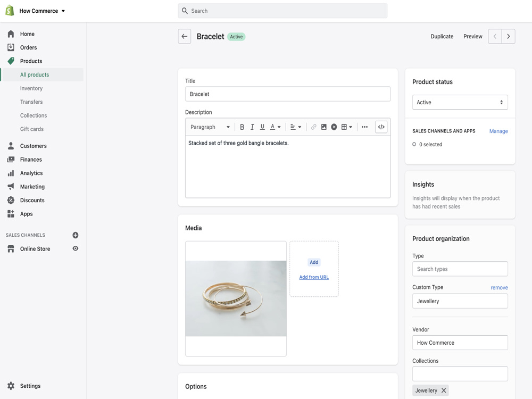Click the Customers person icon
532x399 pixels.
pyautogui.click(x=11, y=146)
